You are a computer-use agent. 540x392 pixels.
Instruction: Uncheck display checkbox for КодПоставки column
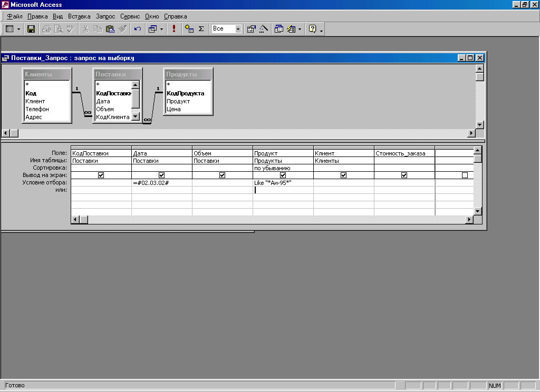101,175
